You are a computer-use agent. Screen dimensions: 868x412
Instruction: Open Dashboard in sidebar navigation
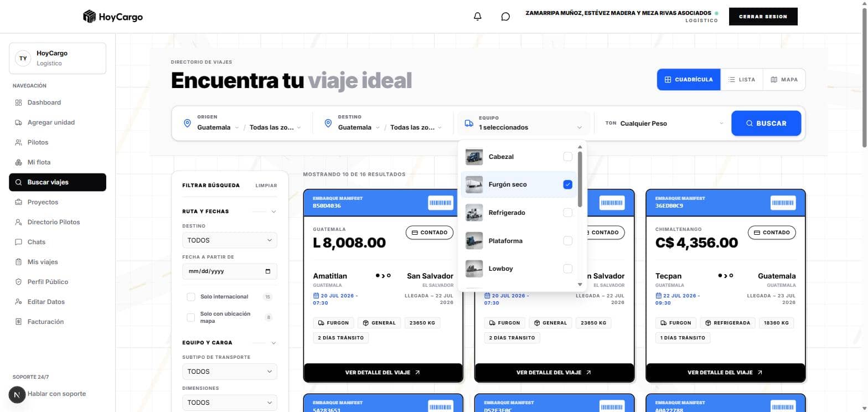pyautogui.click(x=58, y=102)
